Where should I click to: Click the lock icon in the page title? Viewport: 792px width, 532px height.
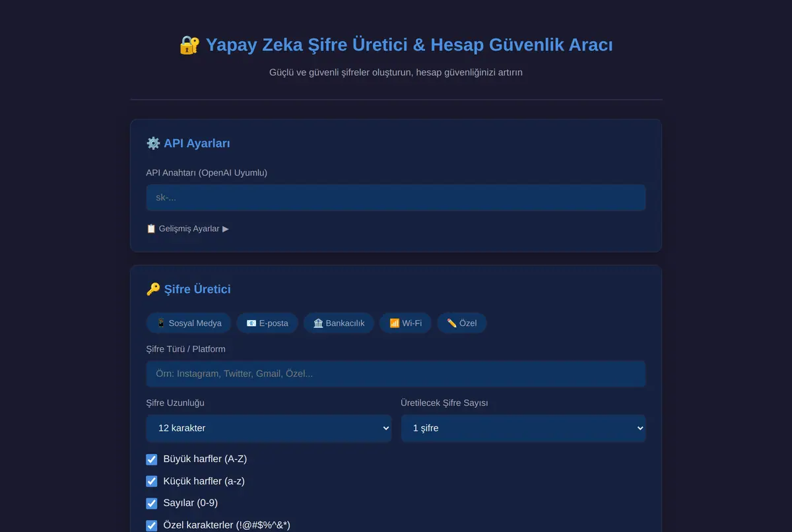[189, 45]
